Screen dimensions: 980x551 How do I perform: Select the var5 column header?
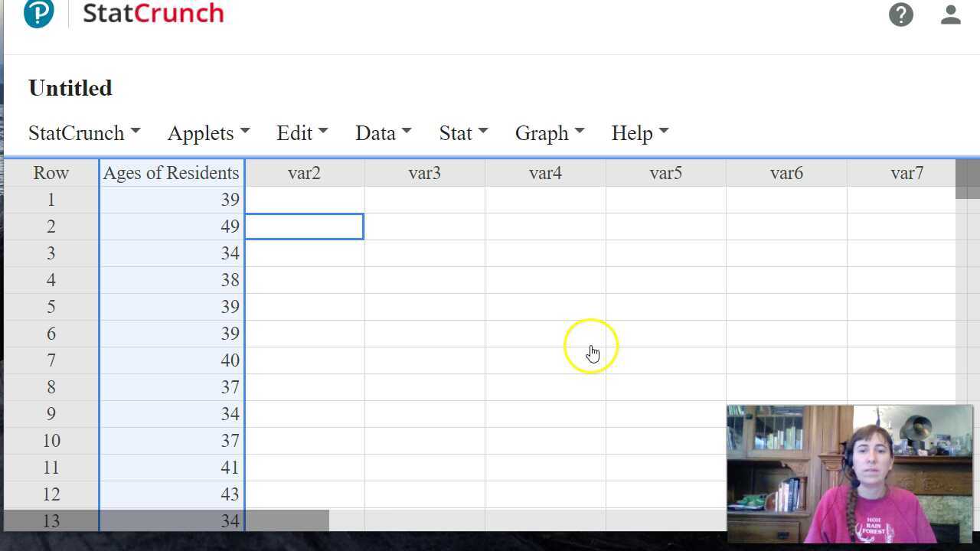665,173
